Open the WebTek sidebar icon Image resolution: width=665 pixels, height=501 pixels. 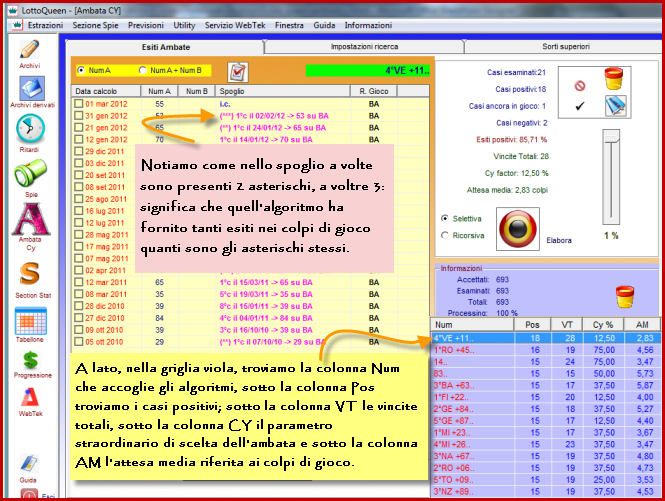[x=30, y=397]
